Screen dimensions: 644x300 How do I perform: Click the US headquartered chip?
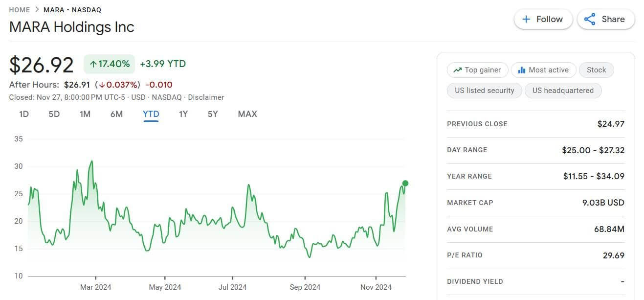coord(563,91)
